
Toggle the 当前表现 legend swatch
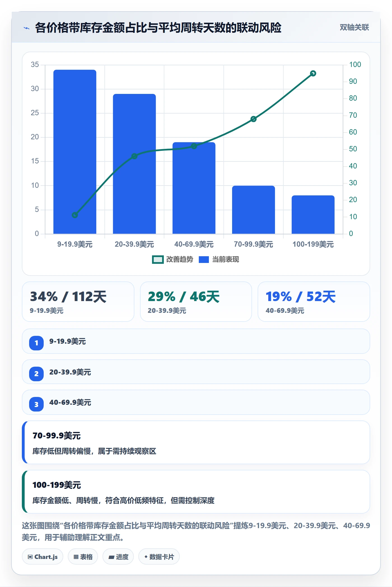[204, 260]
